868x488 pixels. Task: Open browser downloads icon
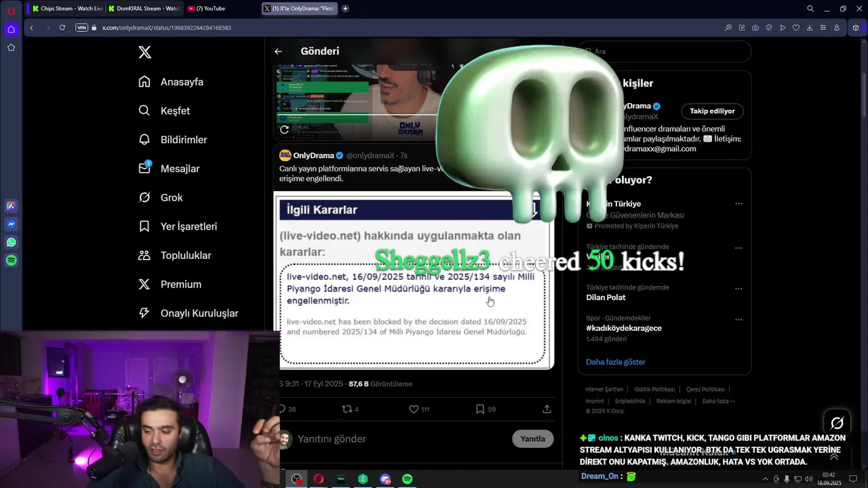pos(810,28)
